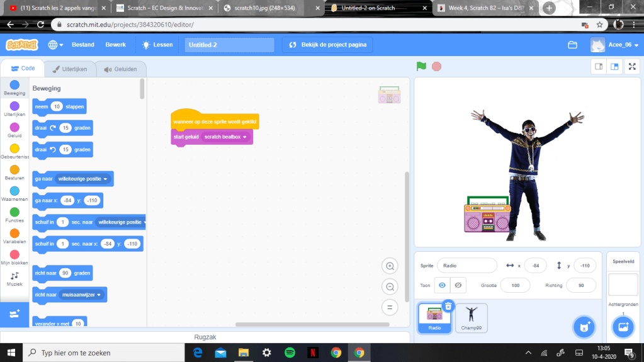Image resolution: width=644 pixels, height=362 pixels.
Task: Switch to small stage layout
Action: pos(599,67)
